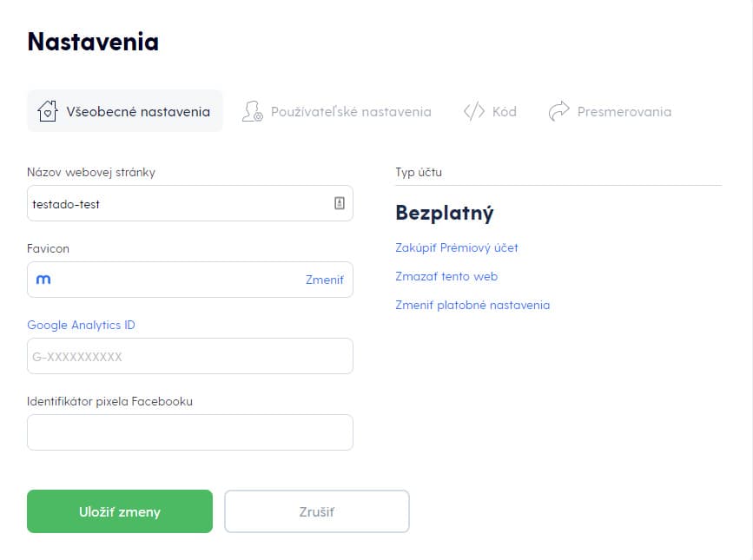Go to the Presmerovania tab
This screenshot has height=560, width=753.
[x=610, y=111]
